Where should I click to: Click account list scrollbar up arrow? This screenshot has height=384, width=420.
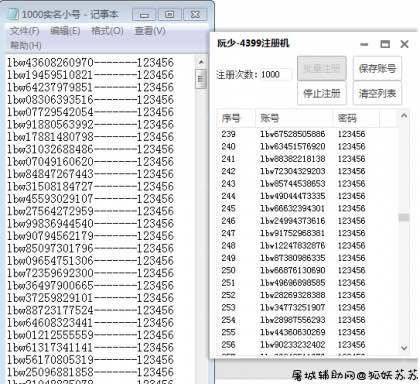click(404, 116)
